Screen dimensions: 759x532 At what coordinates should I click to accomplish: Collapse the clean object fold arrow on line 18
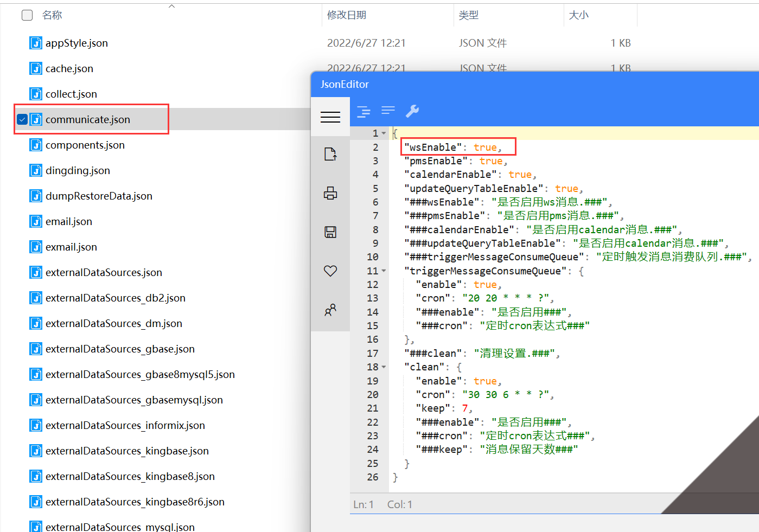coord(384,367)
